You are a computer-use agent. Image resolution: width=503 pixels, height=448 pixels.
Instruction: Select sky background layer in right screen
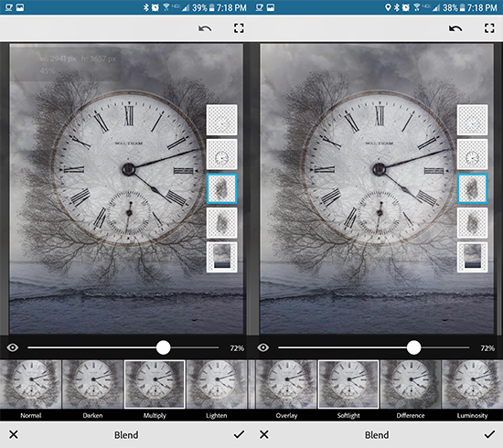[x=472, y=257]
